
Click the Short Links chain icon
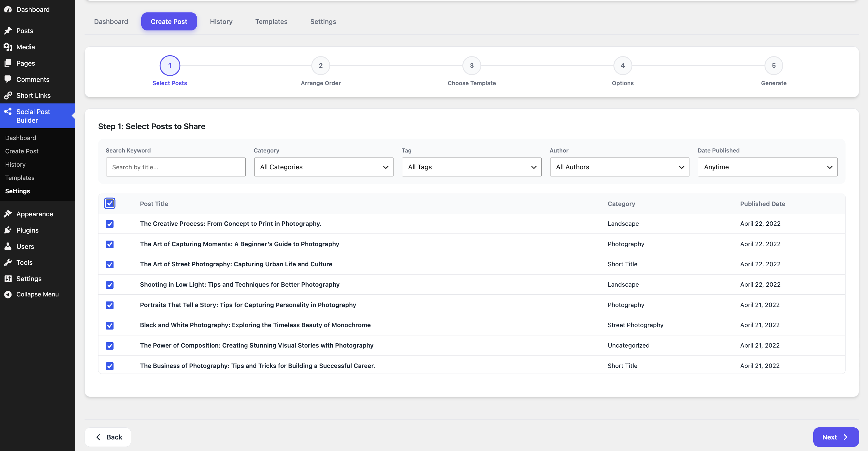click(x=8, y=96)
